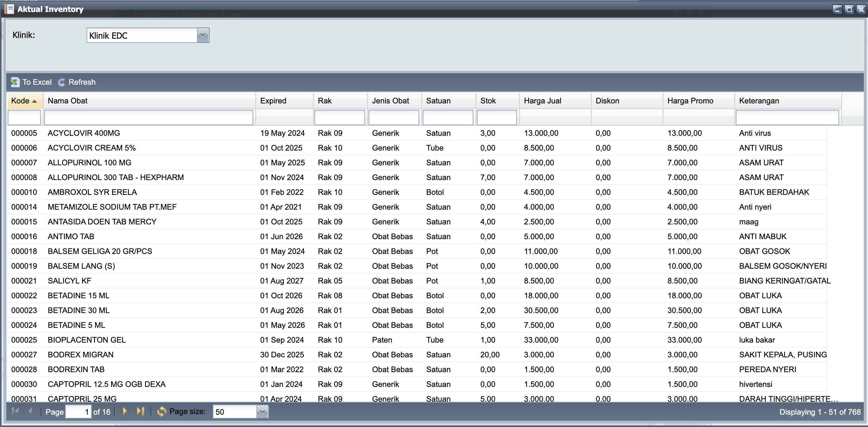Click the Keterangan filter field
The height and width of the screenshot is (427, 868).
pyautogui.click(x=787, y=117)
